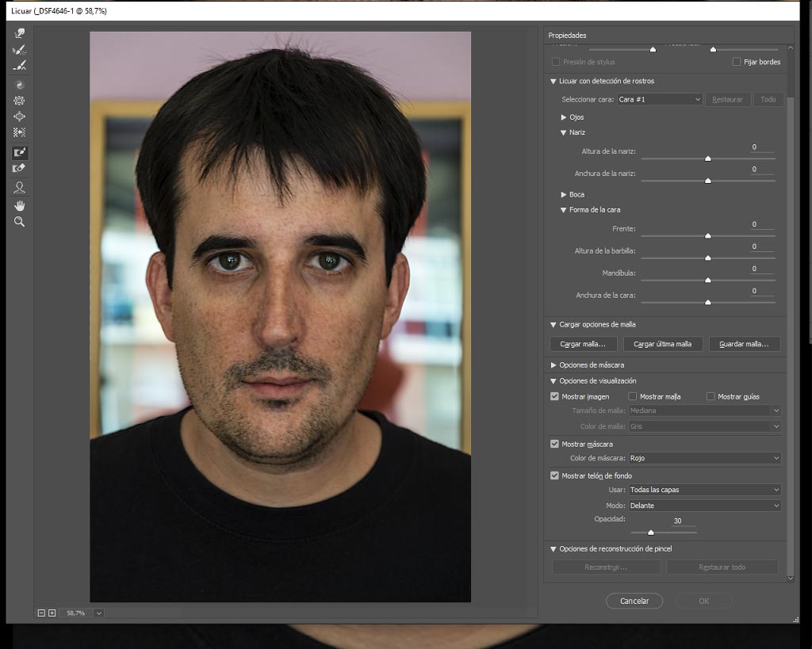Click the Properties panel scroll down arrow

791,578
